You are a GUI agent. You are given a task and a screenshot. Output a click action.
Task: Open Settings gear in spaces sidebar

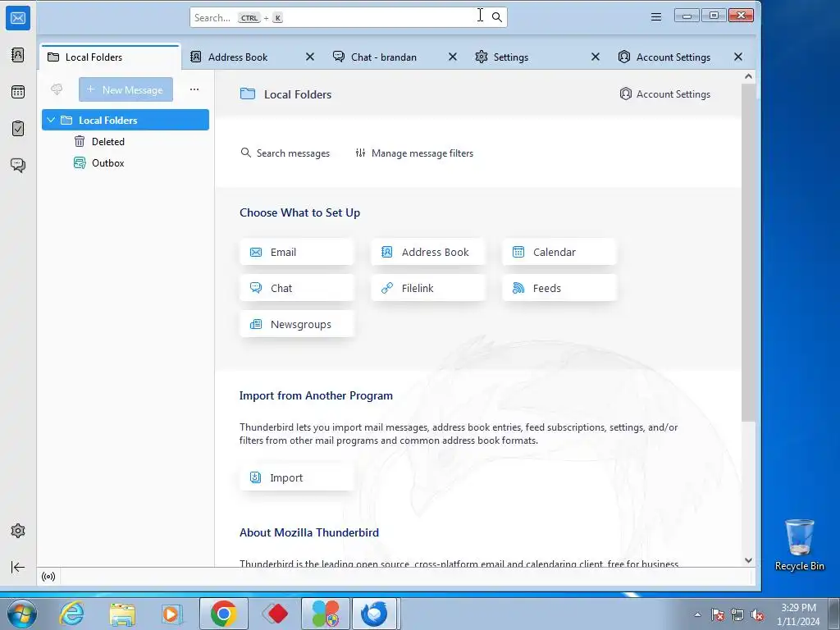(18, 531)
